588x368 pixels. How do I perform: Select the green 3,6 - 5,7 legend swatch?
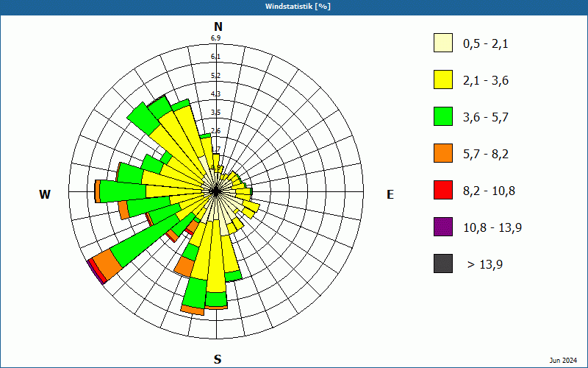pos(443,116)
